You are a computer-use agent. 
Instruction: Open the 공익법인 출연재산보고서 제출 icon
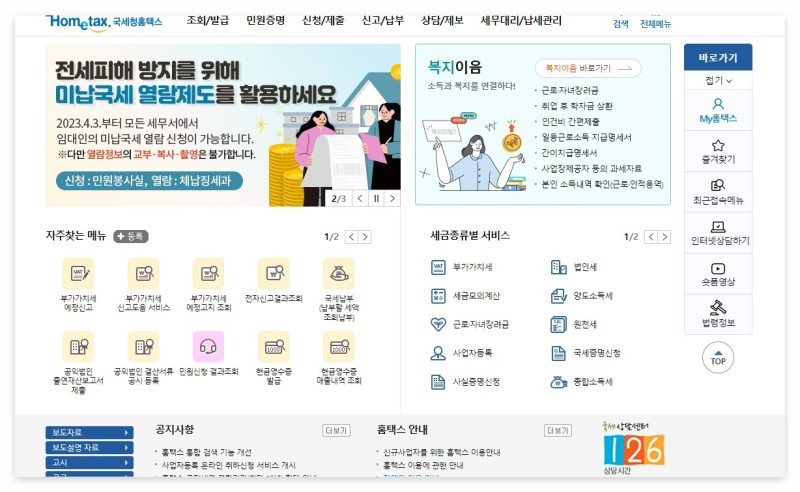click(x=78, y=347)
